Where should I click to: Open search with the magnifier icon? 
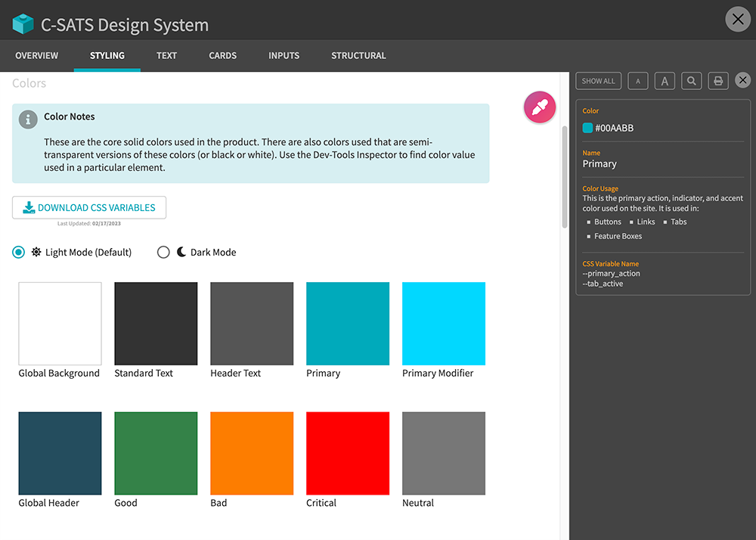coord(691,81)
